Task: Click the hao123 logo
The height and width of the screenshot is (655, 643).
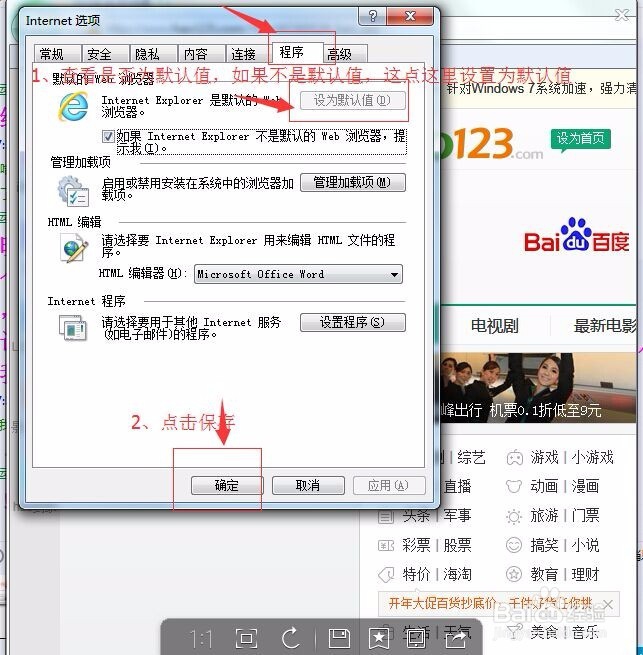Action: click(x=492, y=144)
